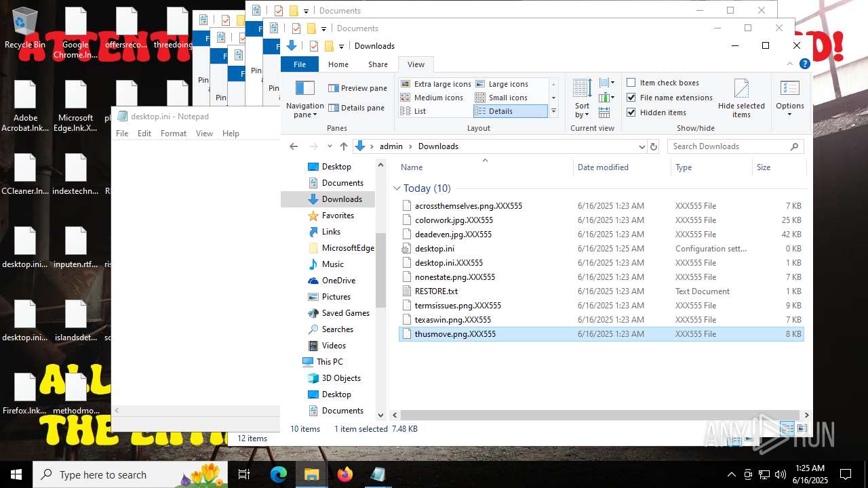The width and height of the screenshot is (868, 488).
Task: Go back in Downloads window
Action: pos(294,146)
